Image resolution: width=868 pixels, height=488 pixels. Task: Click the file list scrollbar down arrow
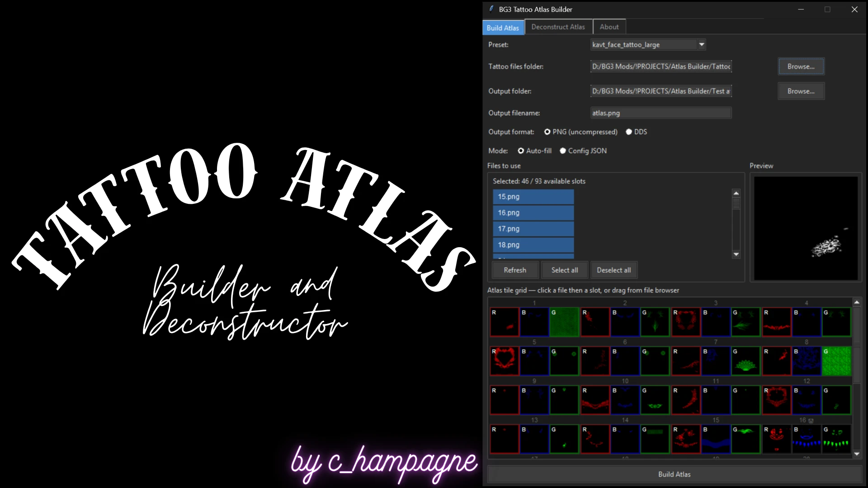pyautogui.click(x=736, y=254)
